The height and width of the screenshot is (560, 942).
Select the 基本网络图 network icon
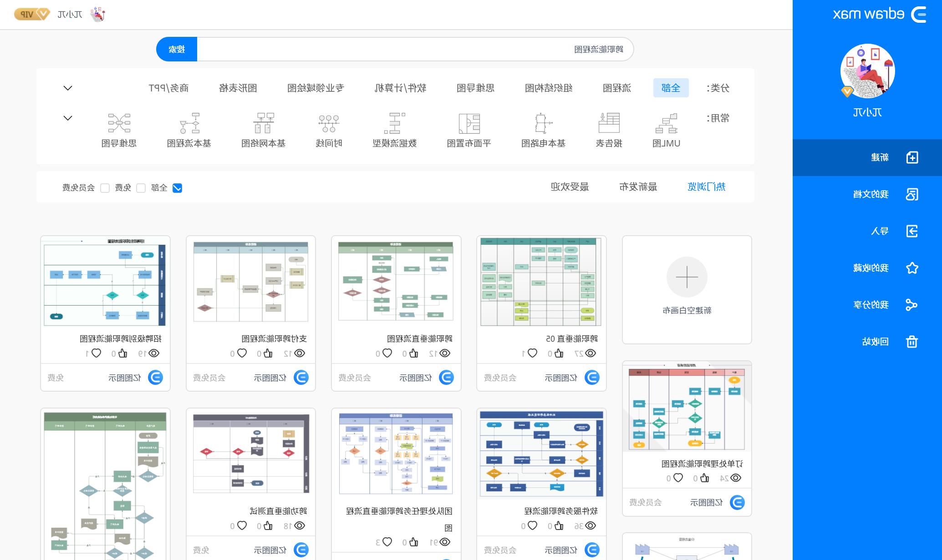pyautogui.click(x=264, y=123)
